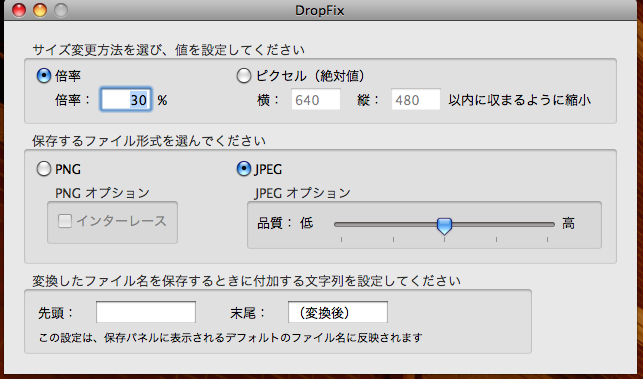Click the heading サイズ変更方法を選び、値を設定してください

tap(169, 50)
